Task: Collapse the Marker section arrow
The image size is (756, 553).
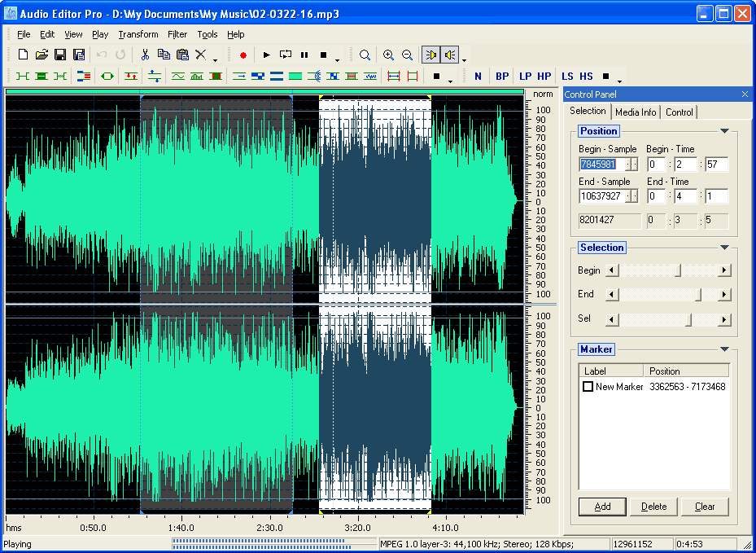Action: [724, 349]
